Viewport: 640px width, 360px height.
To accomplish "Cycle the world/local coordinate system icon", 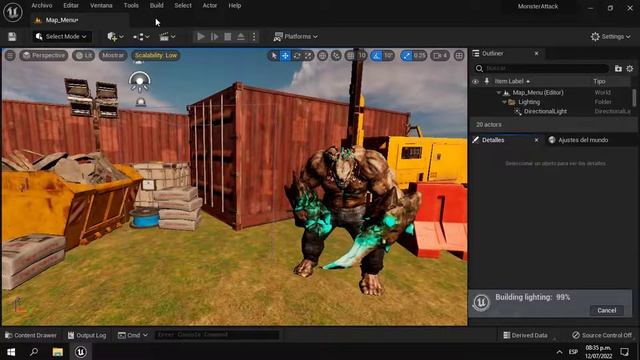I will 322,56.
